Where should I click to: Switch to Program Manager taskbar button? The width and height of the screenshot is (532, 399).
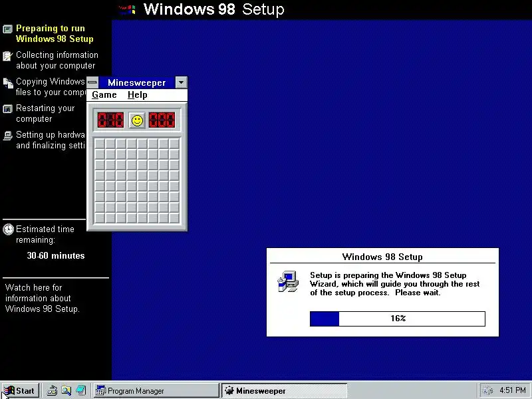pos(156,391)
